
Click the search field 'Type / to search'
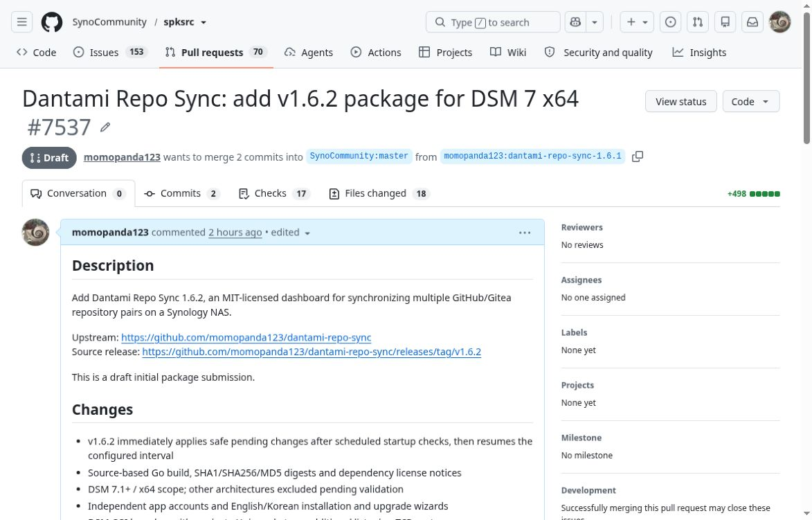pos(493,22)
